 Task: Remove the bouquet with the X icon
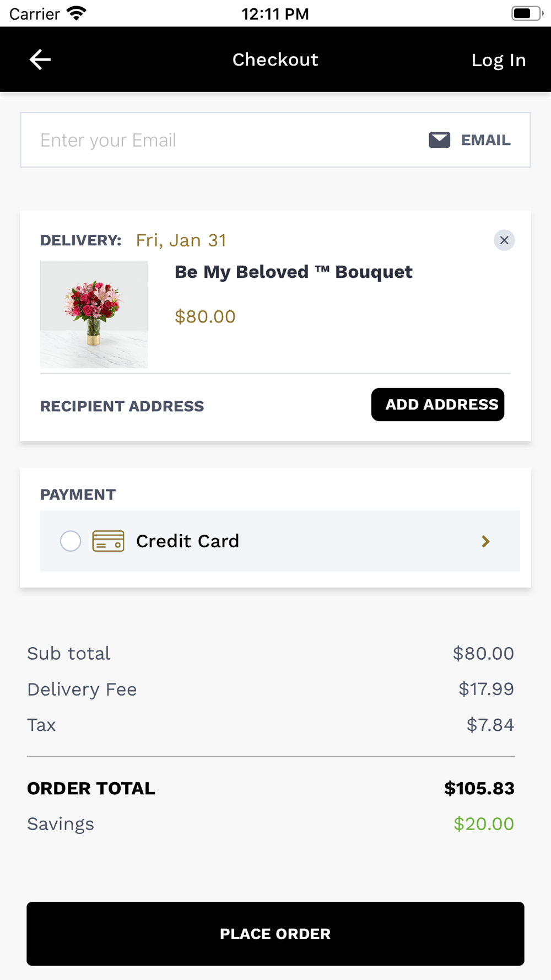[504, 240]
